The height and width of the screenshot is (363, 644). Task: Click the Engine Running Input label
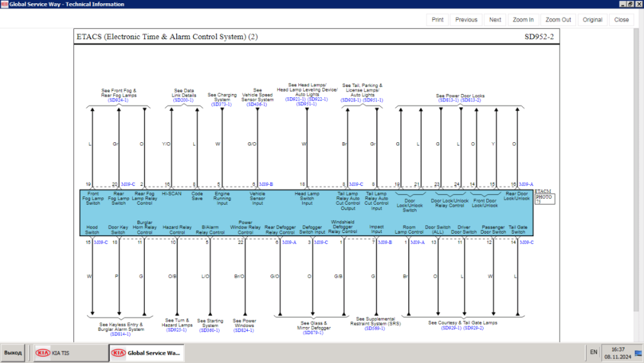(222, 198)
